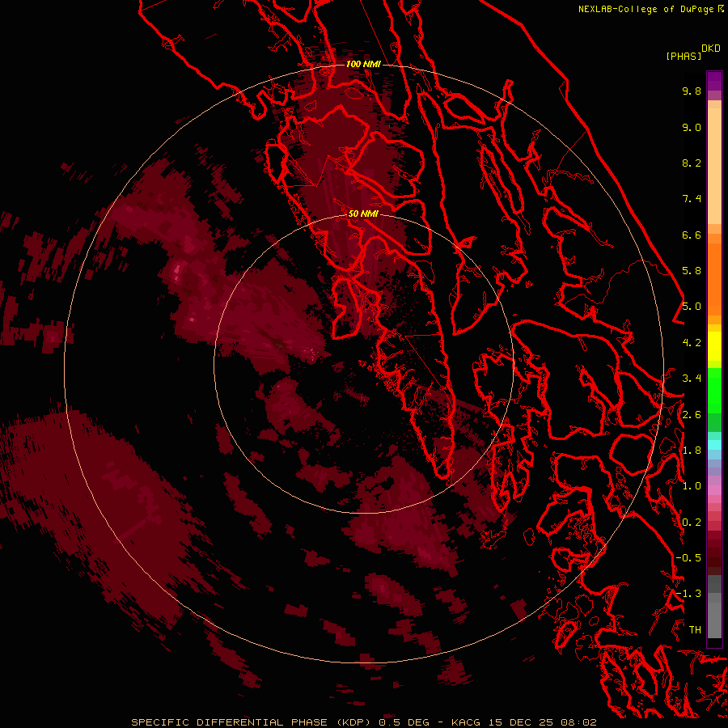This screenshot has height=728, width=728.
Task: Click the DKD label above the color scale
Action: pos(711,49)
